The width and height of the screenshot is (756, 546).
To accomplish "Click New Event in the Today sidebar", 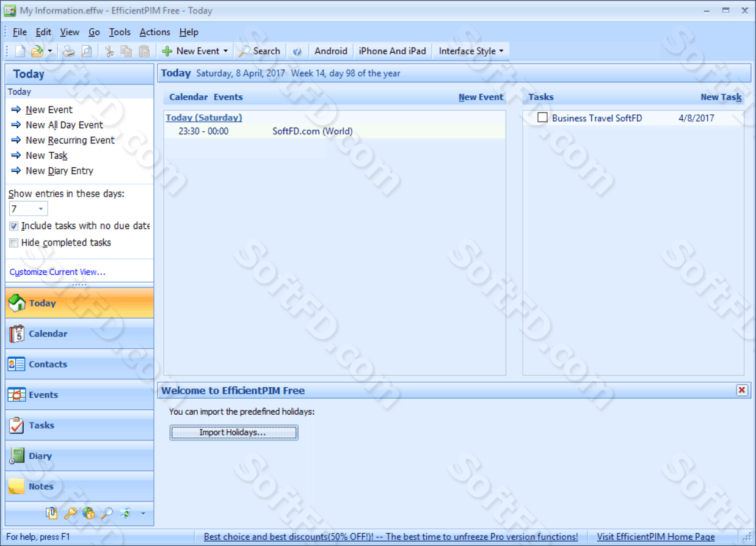I will (x=49, y=110).
